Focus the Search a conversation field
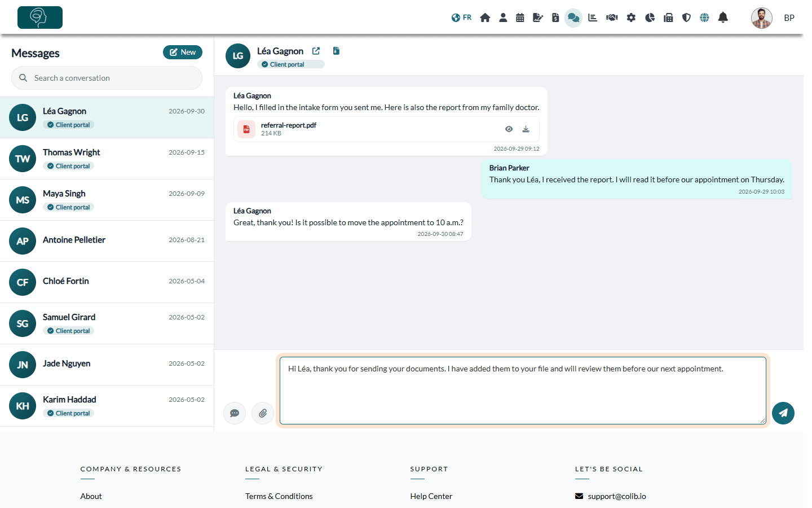812x508 pixels. point(107,78)
